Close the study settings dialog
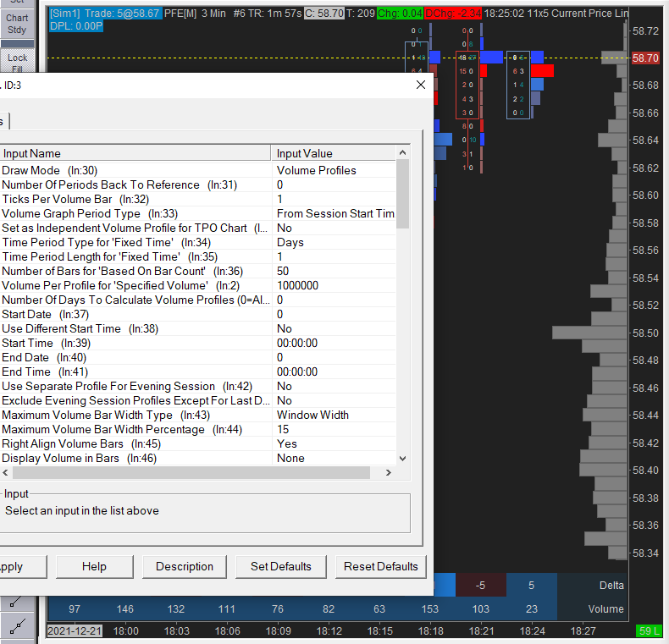This screenshot has height=644, width=669. point(421,85)
